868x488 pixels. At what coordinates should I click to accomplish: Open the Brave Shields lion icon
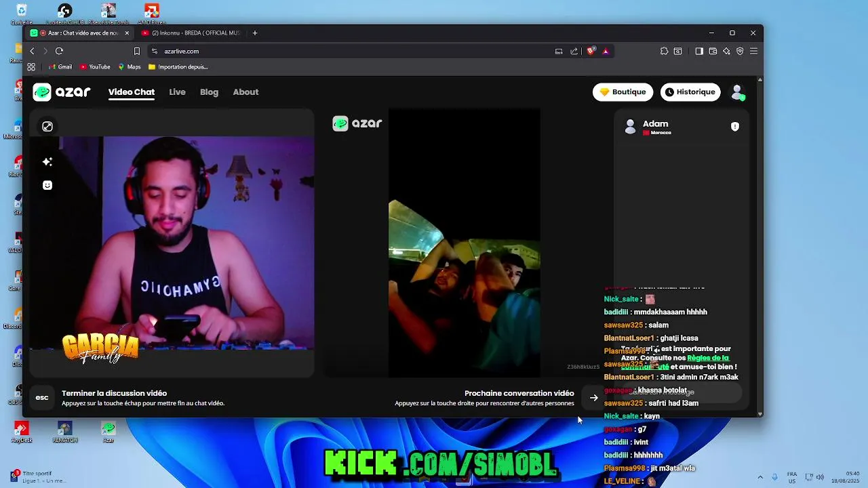tap(591, 51)
